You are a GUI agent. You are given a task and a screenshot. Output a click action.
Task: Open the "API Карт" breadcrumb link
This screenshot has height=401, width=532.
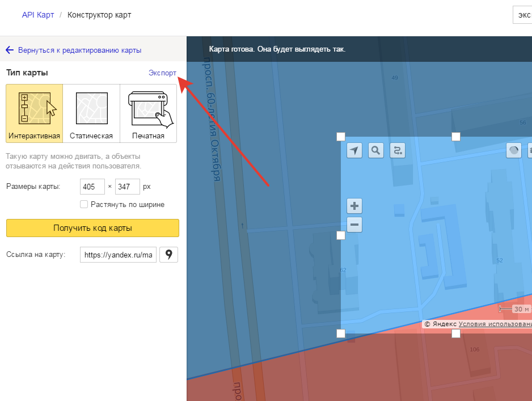[38, 15]
